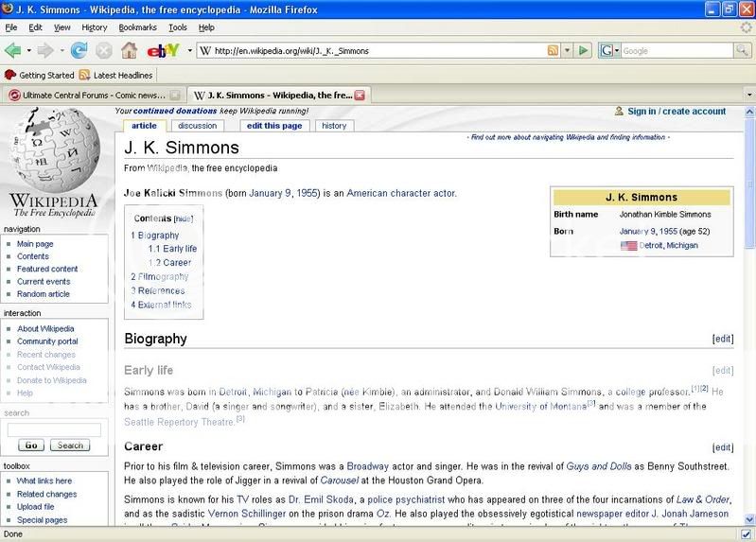Screen dimensions: 756x542
Task: Open Forward history dropdown arrow
Action: pyautogui.click(x=62, y=50)
